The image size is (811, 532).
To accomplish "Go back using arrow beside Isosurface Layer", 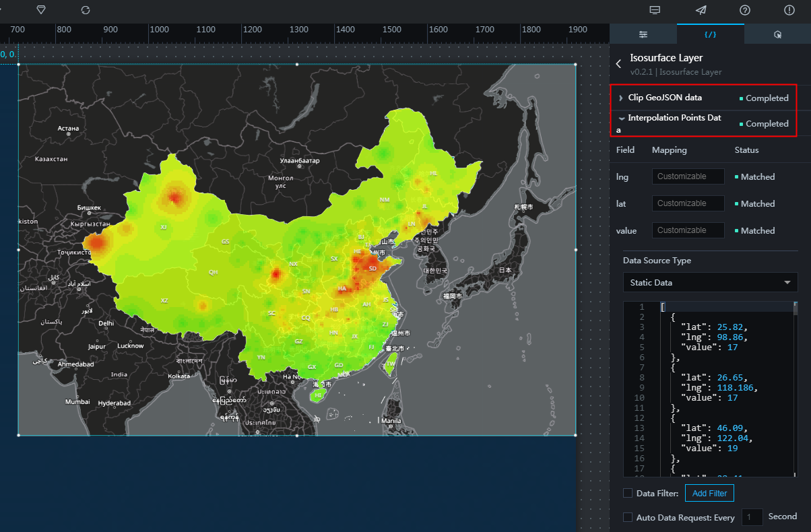I will tap(618, 64).
